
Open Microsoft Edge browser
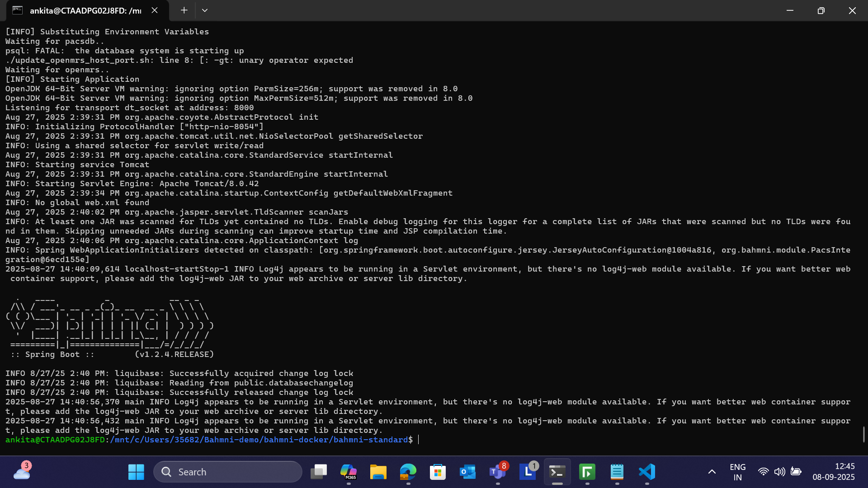click(408, 472)
